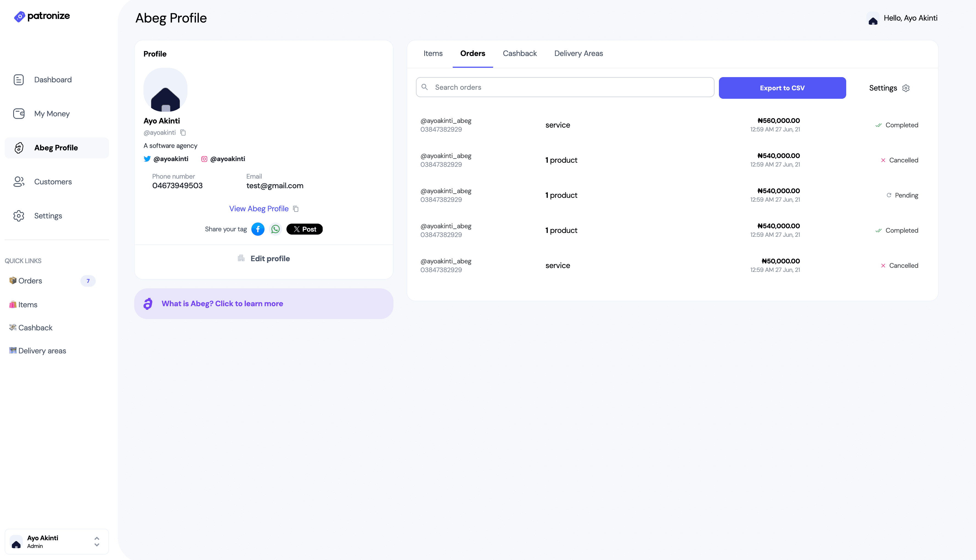This screenshot has height=560, width=976.
Task: Open What is Abeg learn more banner
Action: (264, 304)
